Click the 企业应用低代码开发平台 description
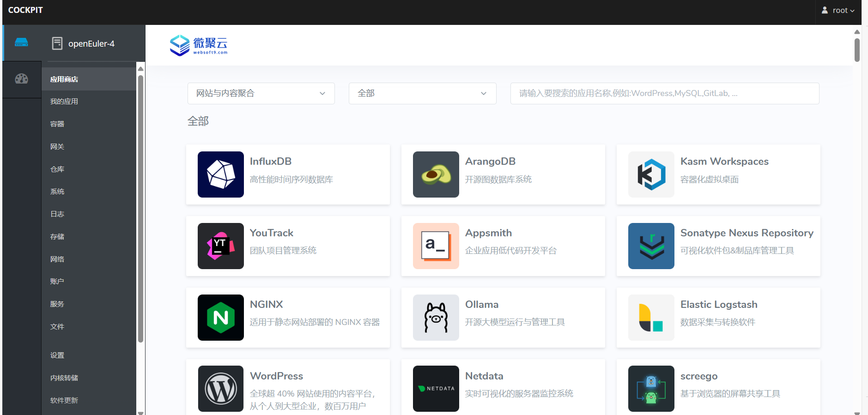 point(511,251)
